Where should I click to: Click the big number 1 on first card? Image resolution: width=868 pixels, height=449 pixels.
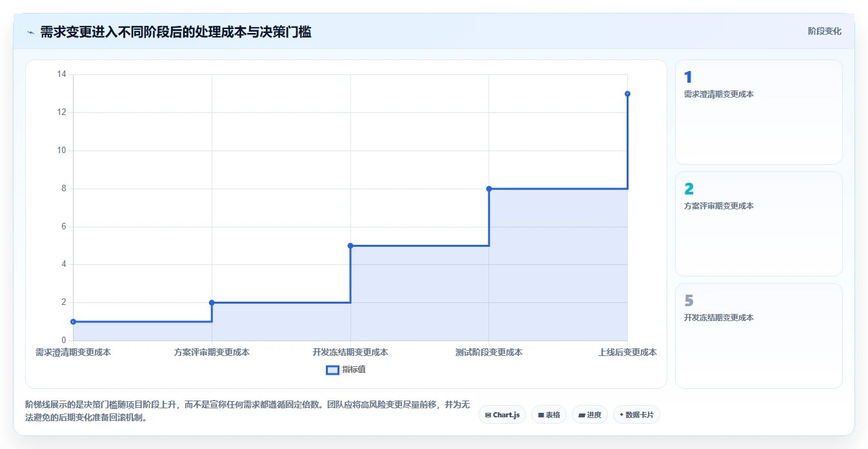pyautogui.click(x=688, y=77)
